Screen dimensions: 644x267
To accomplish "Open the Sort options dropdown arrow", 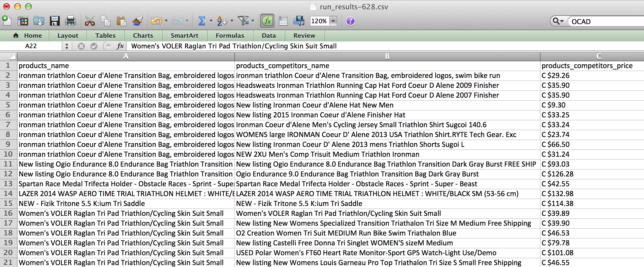I will [232, 21].
